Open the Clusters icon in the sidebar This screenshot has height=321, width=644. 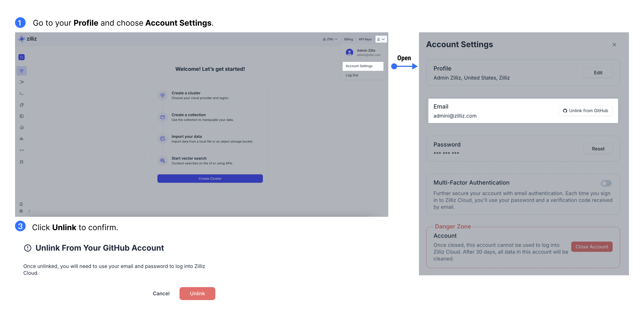coord(22,71)
